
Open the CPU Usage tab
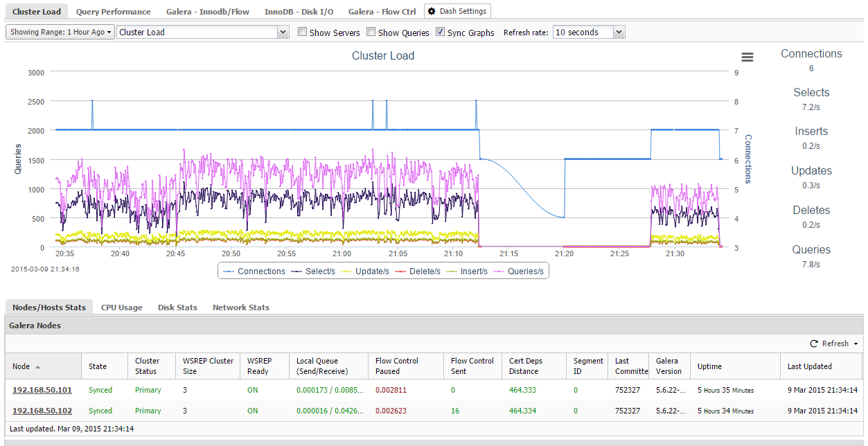121,307
